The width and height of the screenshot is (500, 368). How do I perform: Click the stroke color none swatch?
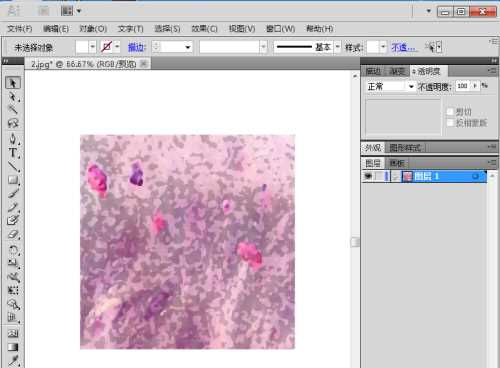[106, 47]
